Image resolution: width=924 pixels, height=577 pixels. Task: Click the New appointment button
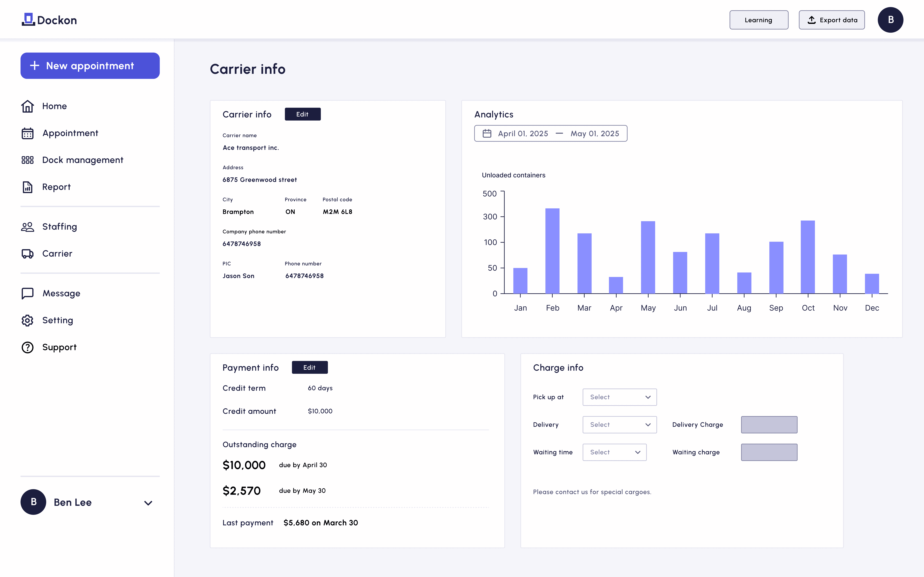[90, 66]
